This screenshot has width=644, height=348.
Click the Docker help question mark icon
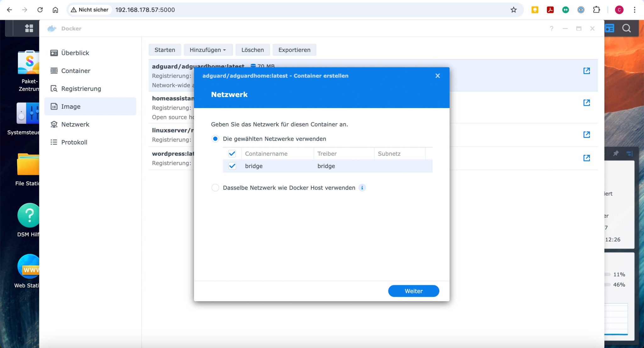[551, 29]
